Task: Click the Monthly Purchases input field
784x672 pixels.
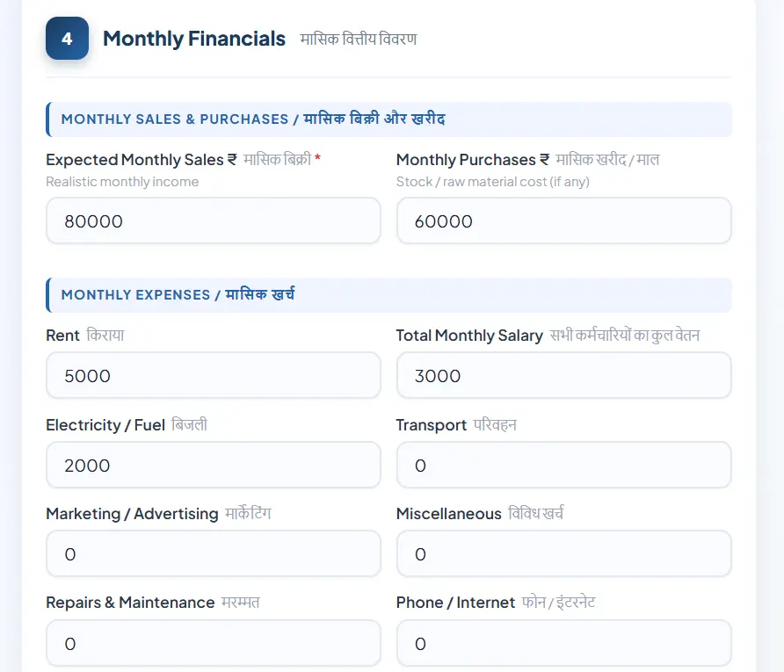Action: (x=564, y=220)
